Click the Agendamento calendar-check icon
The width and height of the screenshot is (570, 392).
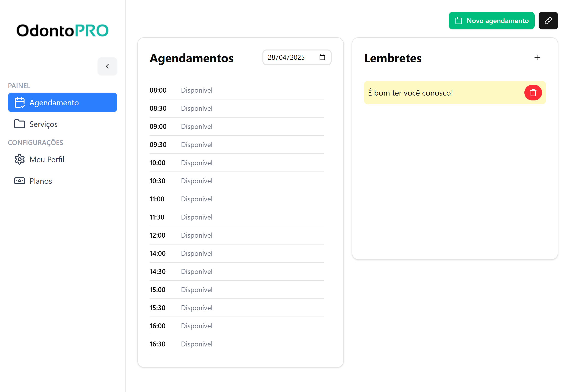19,103
